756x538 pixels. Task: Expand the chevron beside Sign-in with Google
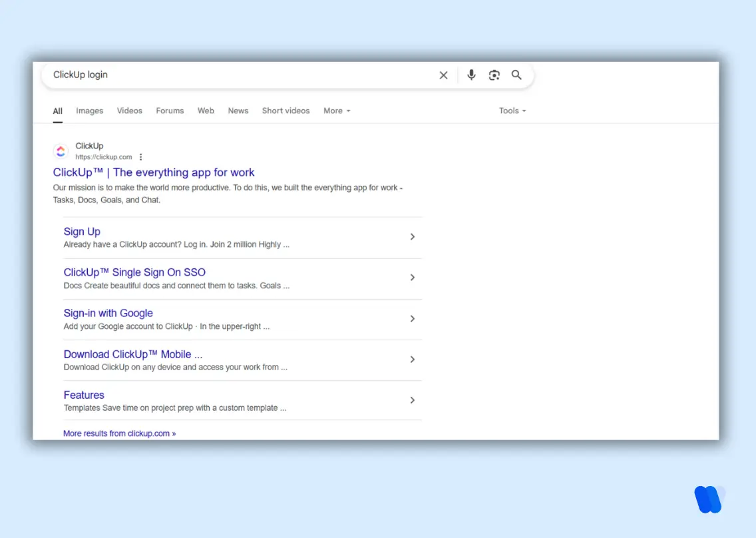click(x=412, y=318)
